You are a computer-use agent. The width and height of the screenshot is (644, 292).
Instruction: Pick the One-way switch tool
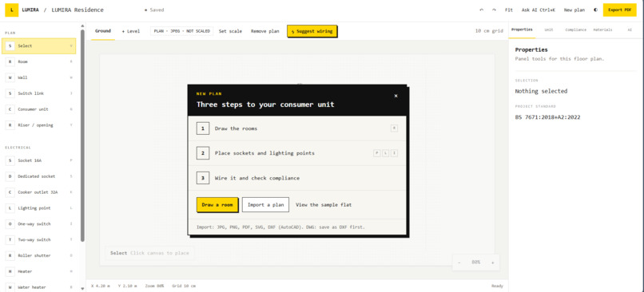coord(39,224)
